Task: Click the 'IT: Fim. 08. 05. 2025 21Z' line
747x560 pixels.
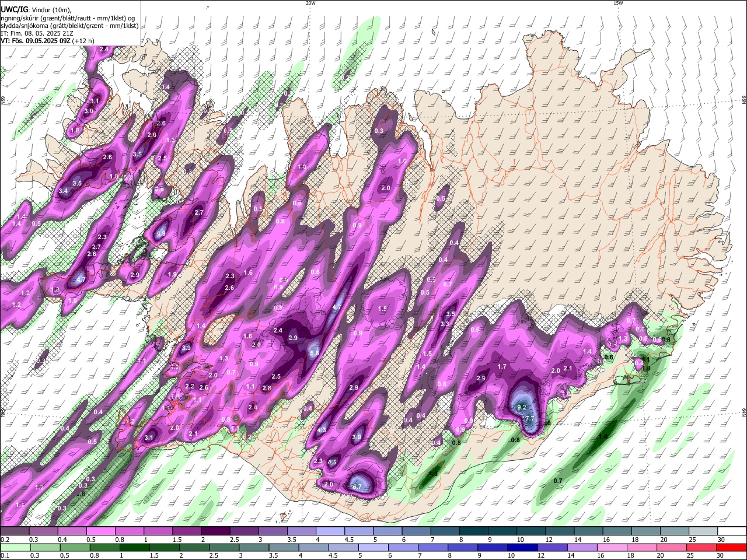Action: (x=37, y=33)
